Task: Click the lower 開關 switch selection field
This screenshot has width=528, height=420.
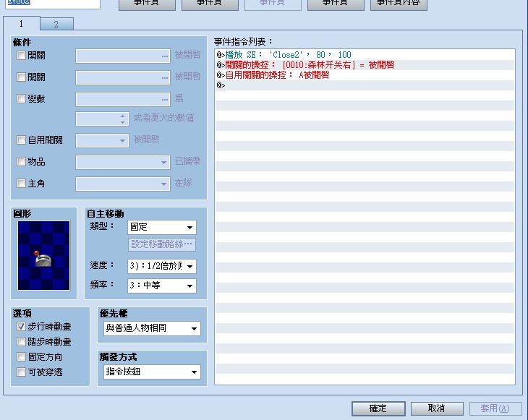Action: coord(123,78)
